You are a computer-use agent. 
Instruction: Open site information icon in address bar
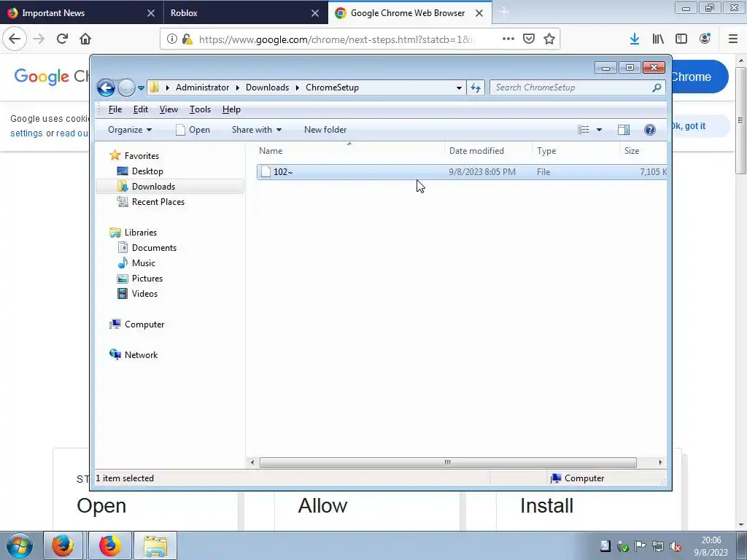coord(172,39)
